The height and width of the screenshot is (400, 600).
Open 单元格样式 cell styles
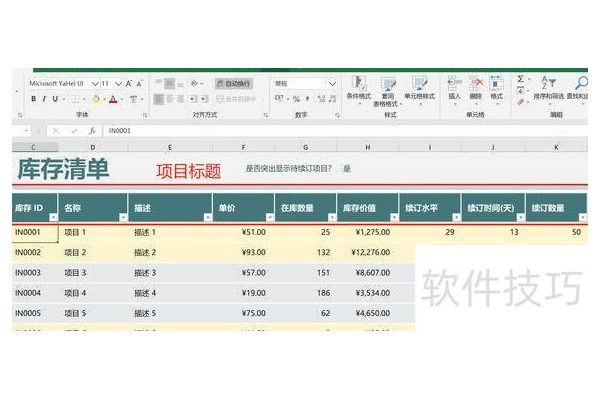[x=419, y=90]
